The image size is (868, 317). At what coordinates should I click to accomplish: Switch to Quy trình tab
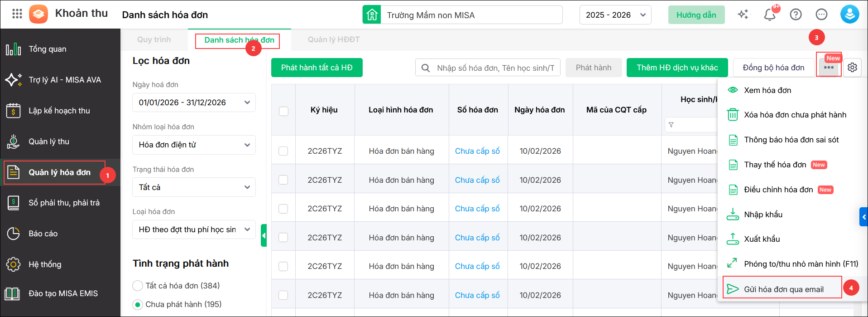(154, 40)
